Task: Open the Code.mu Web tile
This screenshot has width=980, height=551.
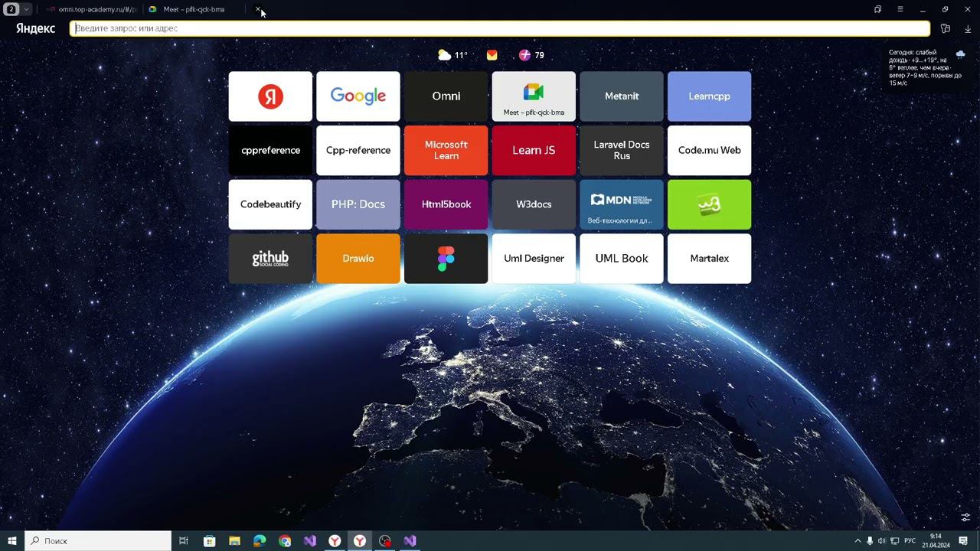Action: 709,151
